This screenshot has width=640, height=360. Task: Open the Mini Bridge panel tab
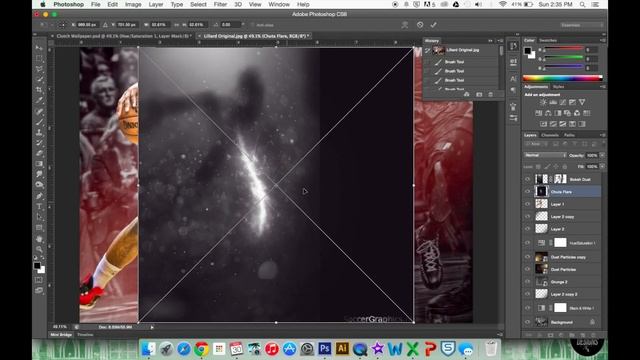[x=61, y=335]
